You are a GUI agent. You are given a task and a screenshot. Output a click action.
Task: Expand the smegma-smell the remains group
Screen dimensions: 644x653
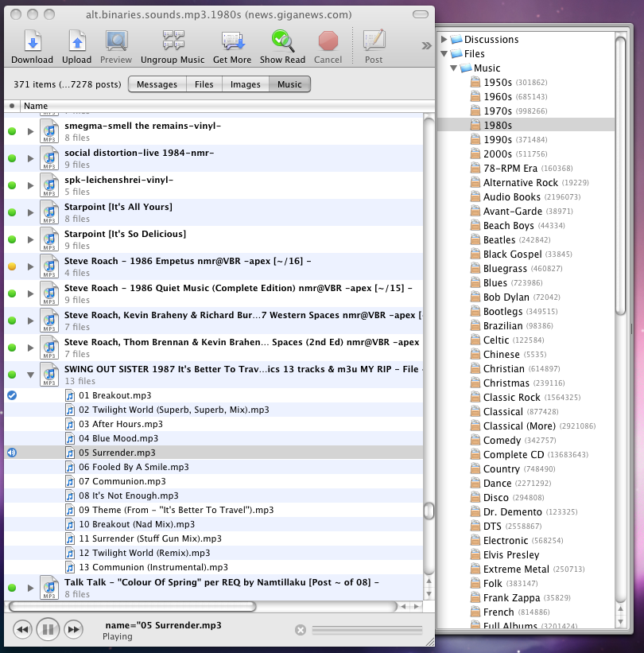tap(30, 131)
